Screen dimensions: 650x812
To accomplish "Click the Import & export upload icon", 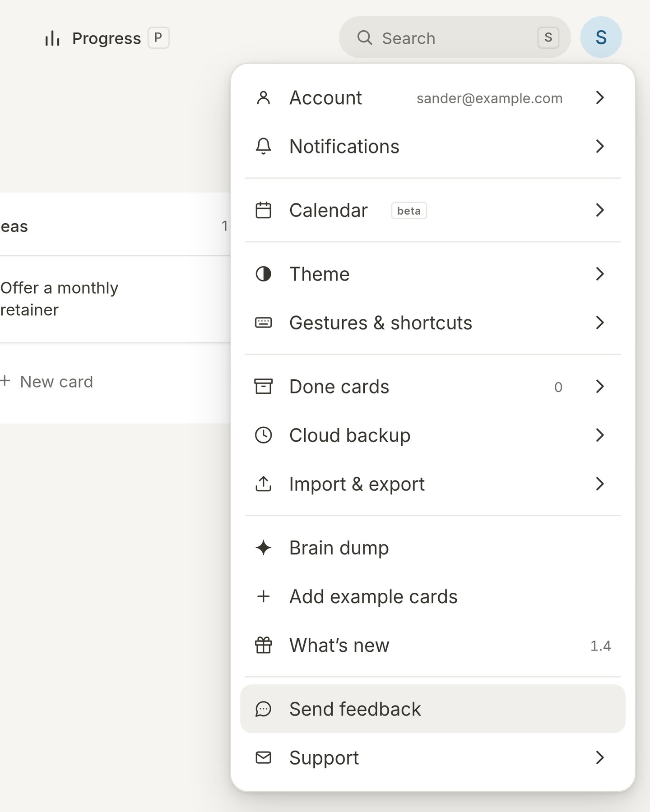I will 263,484.
